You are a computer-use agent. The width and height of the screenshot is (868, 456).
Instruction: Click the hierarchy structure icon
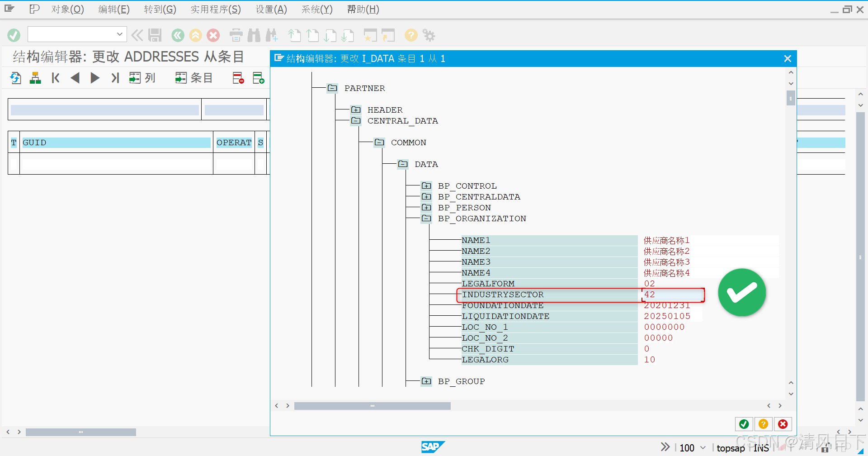coord(35,78)
